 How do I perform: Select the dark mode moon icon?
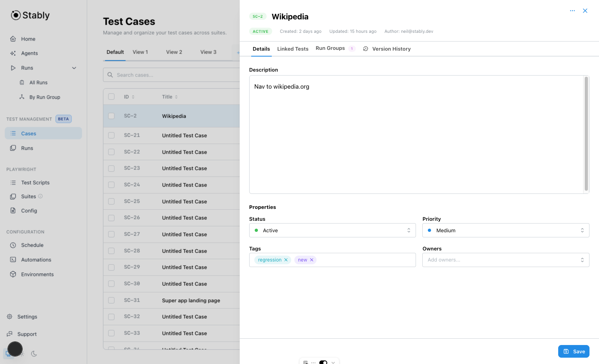click(34, 354)
